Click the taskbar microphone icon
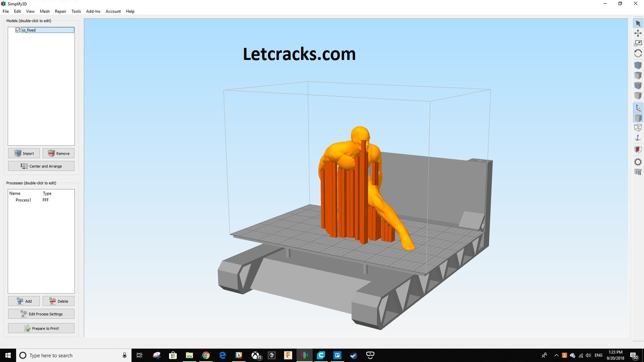Viewport: 644px width, 362px height. pyautogui.click(x=124, y=355)
